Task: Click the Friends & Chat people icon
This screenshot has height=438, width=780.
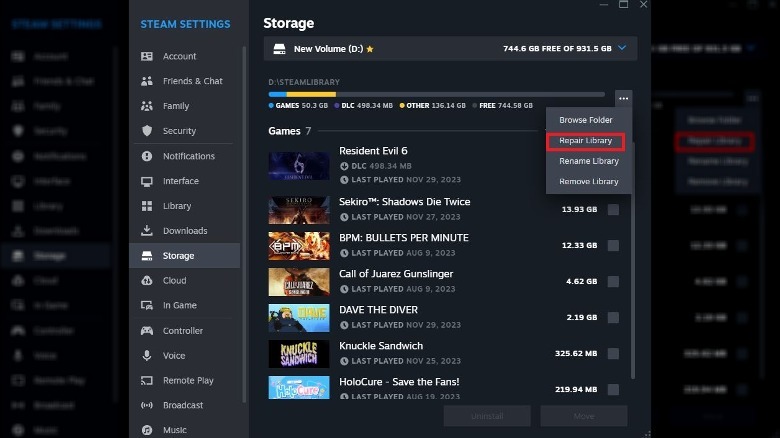Action: (x=147, y=81)
